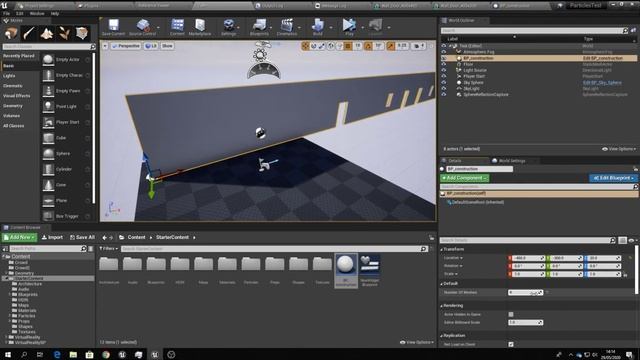Toggle scale snapping in the viewport
Screen dimensions: 640x360
tap(391, 46)
